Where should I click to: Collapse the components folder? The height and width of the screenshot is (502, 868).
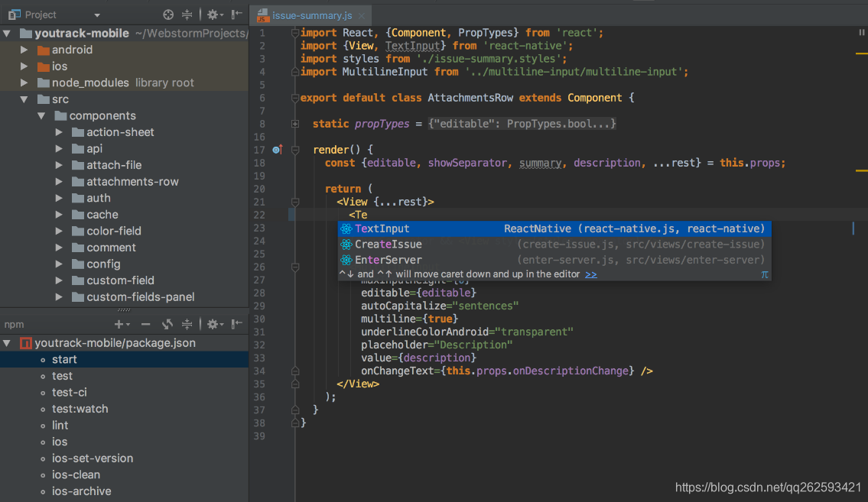coord(41,116)
